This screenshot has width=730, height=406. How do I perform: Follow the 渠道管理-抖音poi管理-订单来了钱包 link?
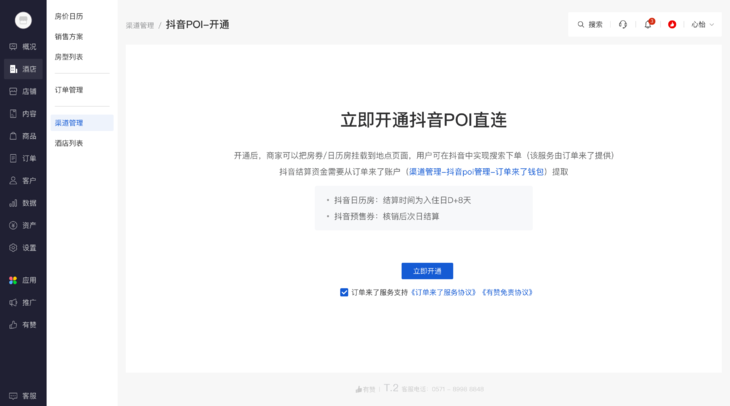(x=476, y=172)
